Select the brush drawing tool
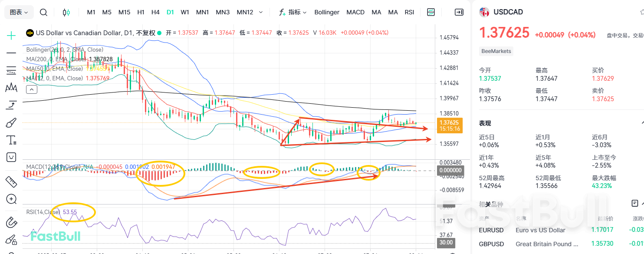This screenshot has height=254, width=644. 11,122
